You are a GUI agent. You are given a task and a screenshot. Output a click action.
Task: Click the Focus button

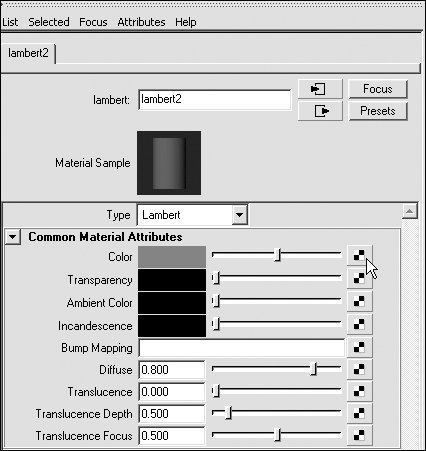tap(378, 89)
